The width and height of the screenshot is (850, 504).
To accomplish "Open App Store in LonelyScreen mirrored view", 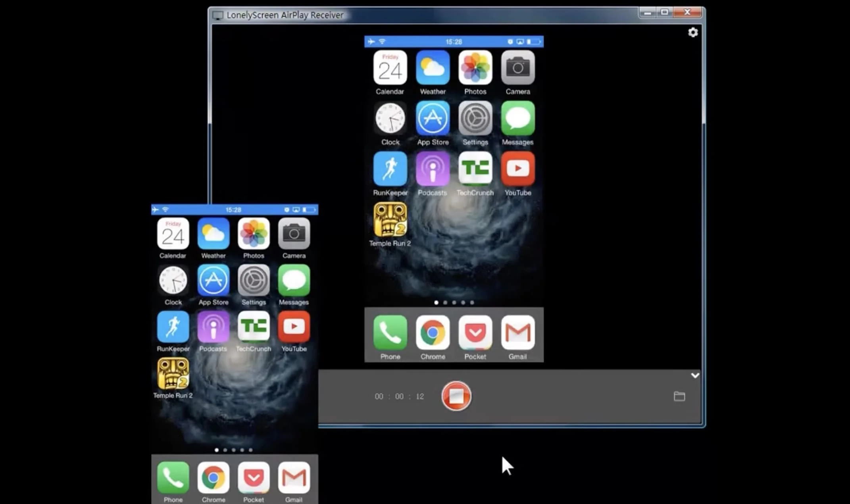I will tap(433, 118).
